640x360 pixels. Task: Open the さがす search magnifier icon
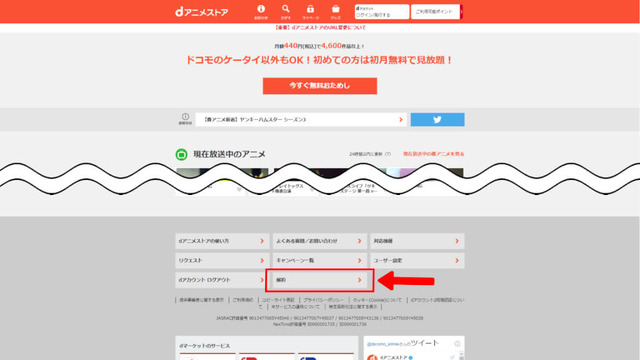(x=286, y=12)
